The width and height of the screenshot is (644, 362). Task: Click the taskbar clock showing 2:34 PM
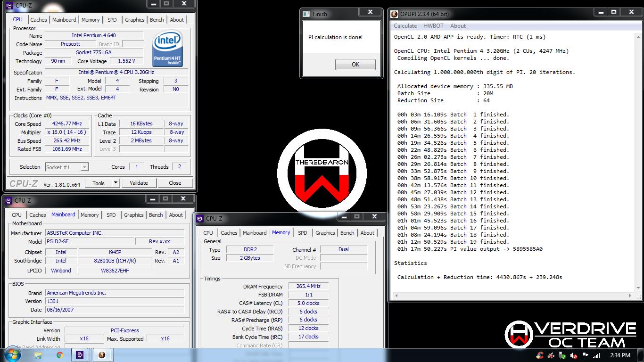coord(620,355)
